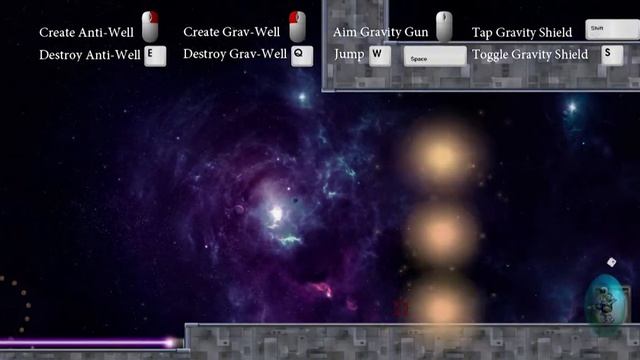The width and height of the screenshot is (640, 360).
Task: Click the S key icon for Toggle Gravity Shield
Action: click(612, 55)
